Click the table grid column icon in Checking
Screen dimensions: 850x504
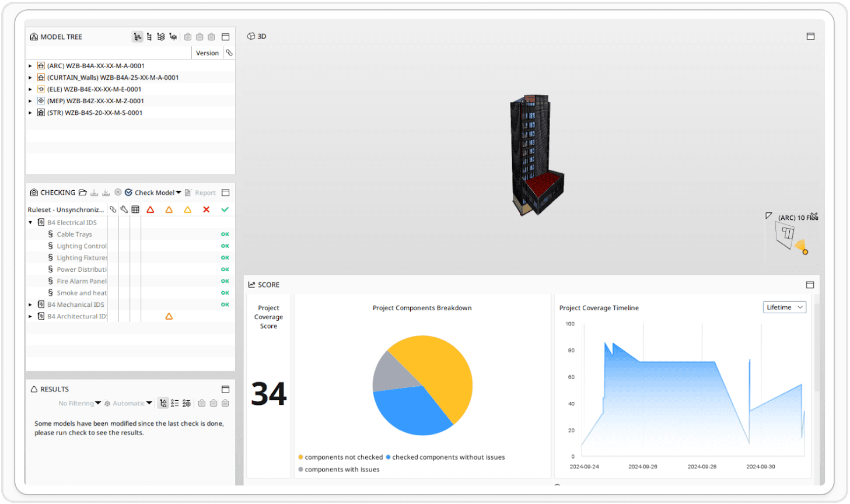click(135, 209)
